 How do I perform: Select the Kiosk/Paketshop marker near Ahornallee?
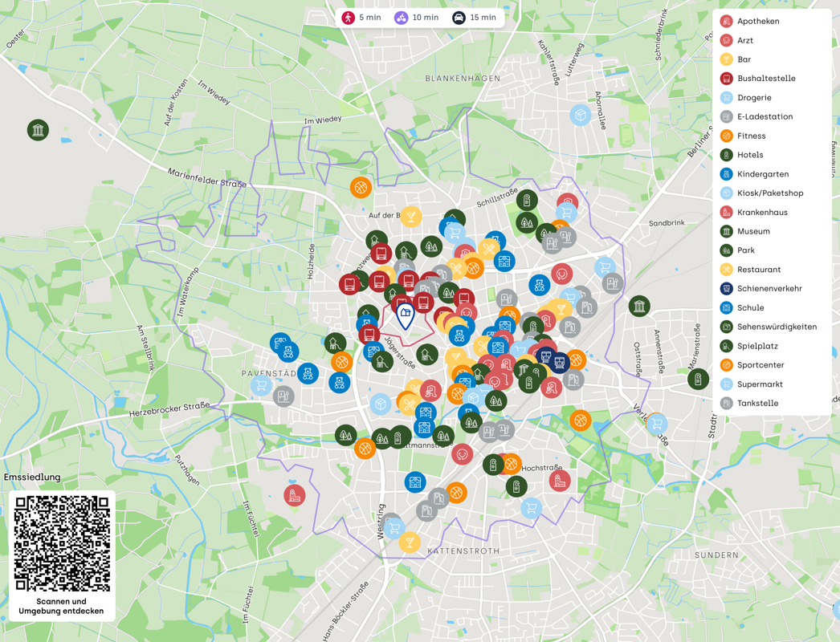coord(581,116)
